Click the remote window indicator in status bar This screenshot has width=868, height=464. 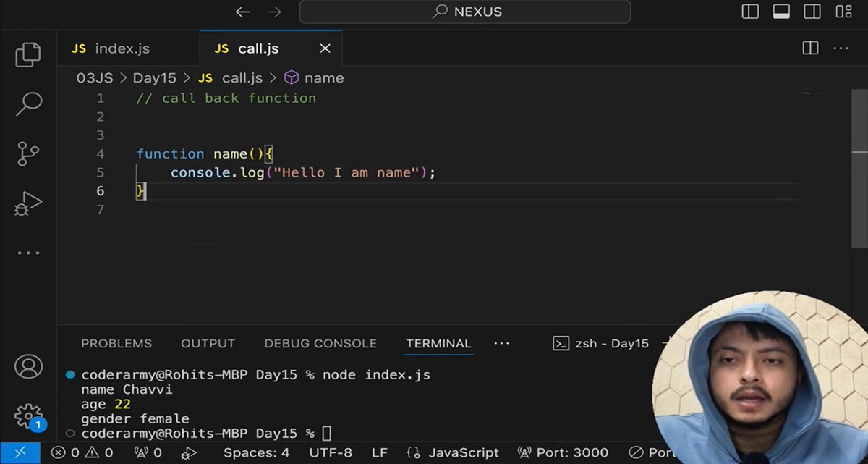[x=20, y=452]
